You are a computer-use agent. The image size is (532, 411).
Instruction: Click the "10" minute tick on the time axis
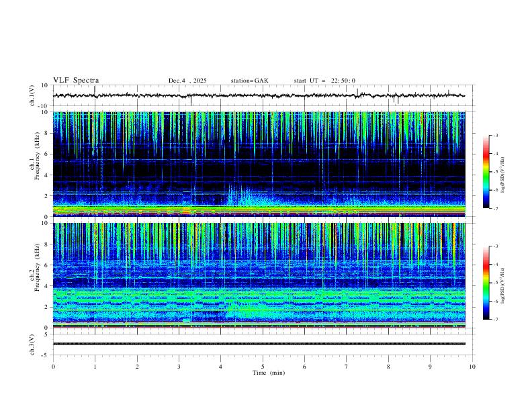pos(472,367)
